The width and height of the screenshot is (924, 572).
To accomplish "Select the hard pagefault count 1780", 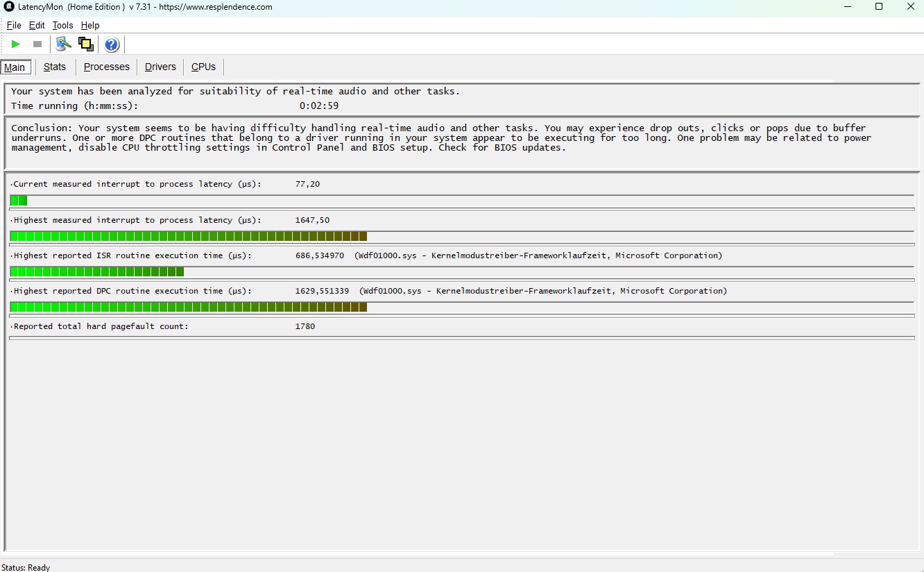I will tap(305, 326).
